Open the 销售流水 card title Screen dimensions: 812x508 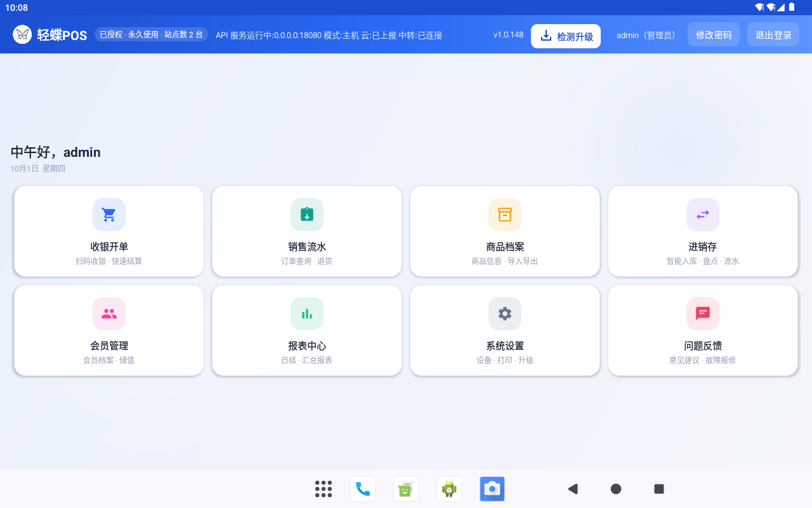click(x=307, y=247)
